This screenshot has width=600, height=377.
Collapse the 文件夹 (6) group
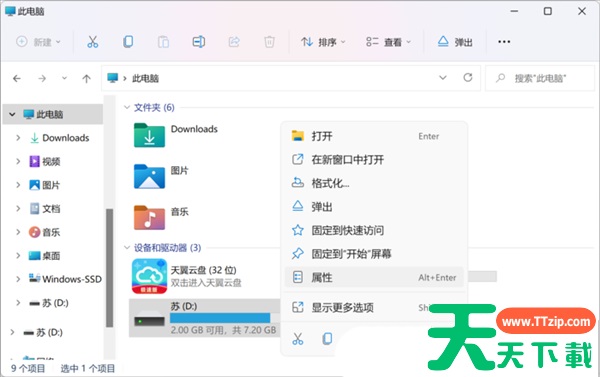point(127,108)
